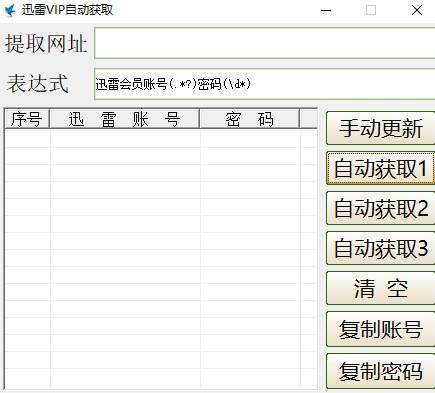Select the 迅雷账号 column header
Screen dimensions: 435x393
pos(124,119)
